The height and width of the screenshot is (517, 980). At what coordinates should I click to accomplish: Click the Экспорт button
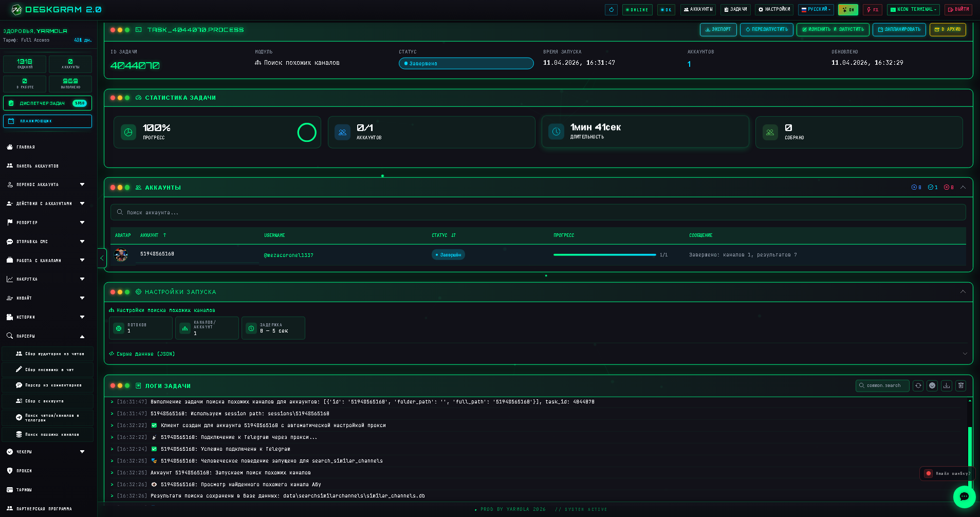(718, 30)
